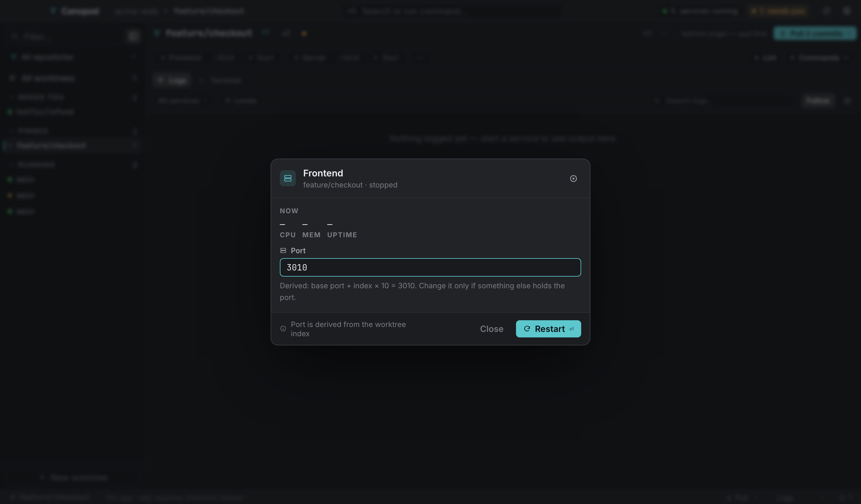Click the 'MEM' metric label
The width and height of the screenshot is (861, 504).
tap(311, 235)
